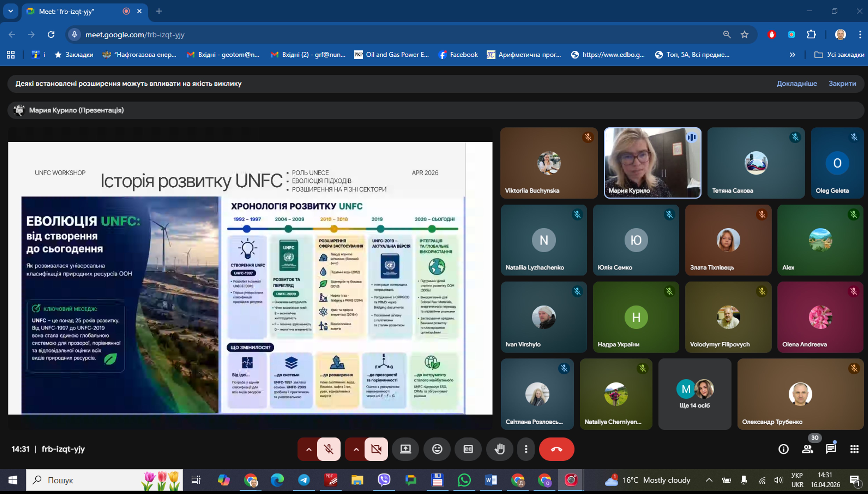Open the Chrome profile avatar
This screenshot has height=494, width=868.
[841, 35]
